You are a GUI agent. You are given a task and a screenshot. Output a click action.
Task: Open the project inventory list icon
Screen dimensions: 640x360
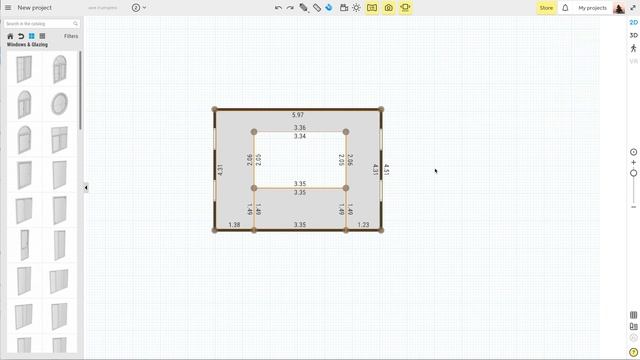coord(633,315)
